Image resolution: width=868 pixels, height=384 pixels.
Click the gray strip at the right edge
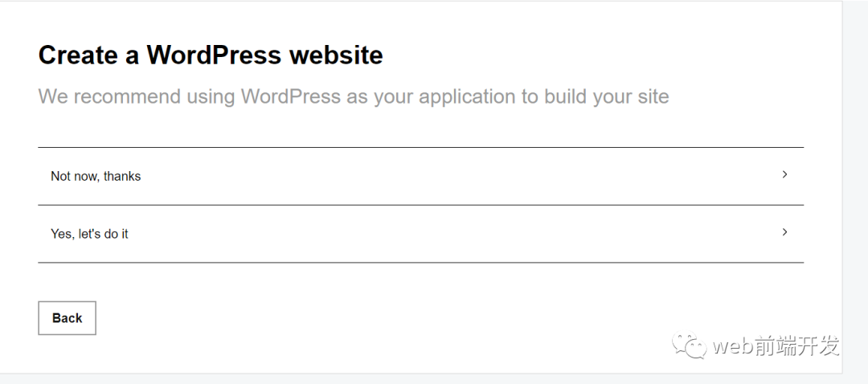tap(855, 185)
